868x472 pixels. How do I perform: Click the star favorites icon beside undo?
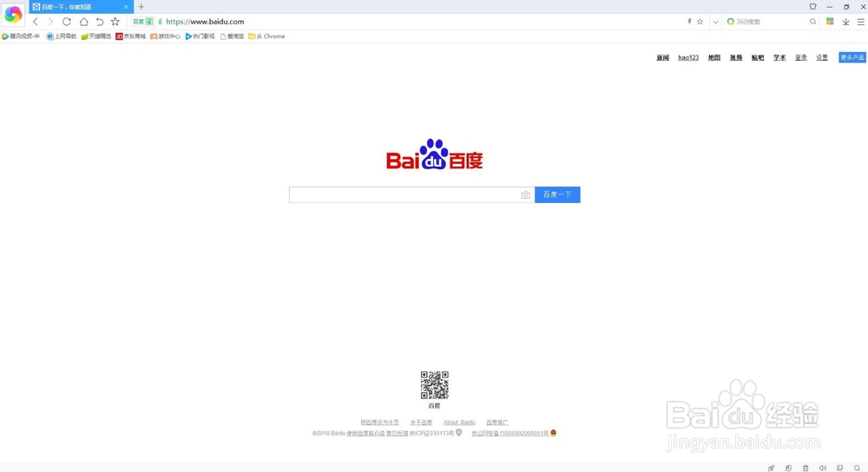tap(115, 22)
